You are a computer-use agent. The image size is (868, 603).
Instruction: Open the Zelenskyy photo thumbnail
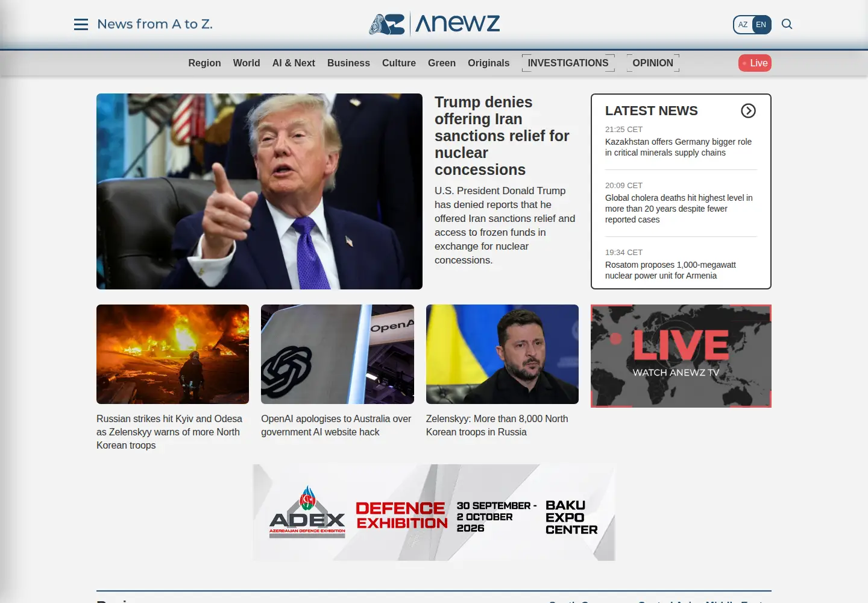502,354
